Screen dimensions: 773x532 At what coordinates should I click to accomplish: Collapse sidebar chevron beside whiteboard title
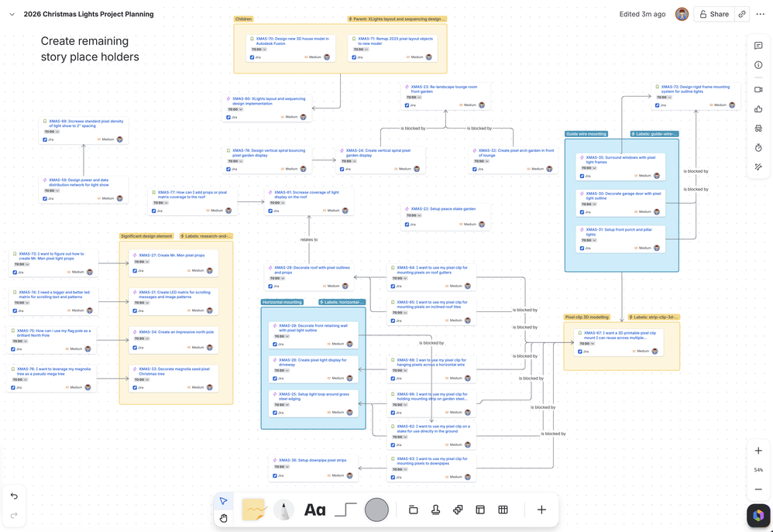pyautogui.click(x=12, y=14)
